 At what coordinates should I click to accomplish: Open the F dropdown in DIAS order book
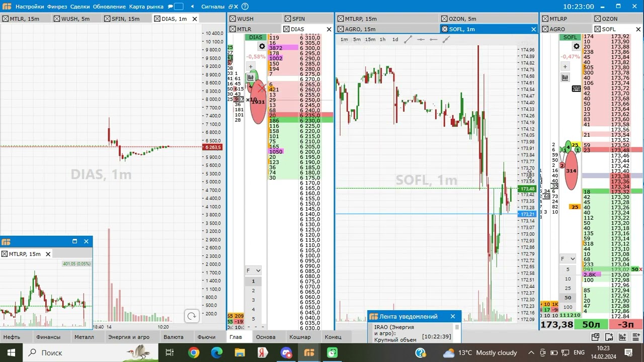tap(253, 270)
